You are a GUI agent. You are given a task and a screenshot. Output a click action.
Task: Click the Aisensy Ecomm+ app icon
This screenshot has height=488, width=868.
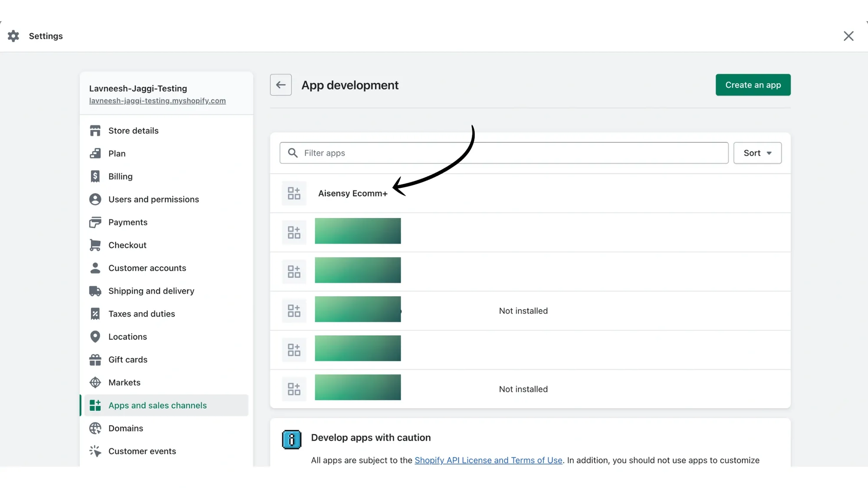(x=294, y=193)
